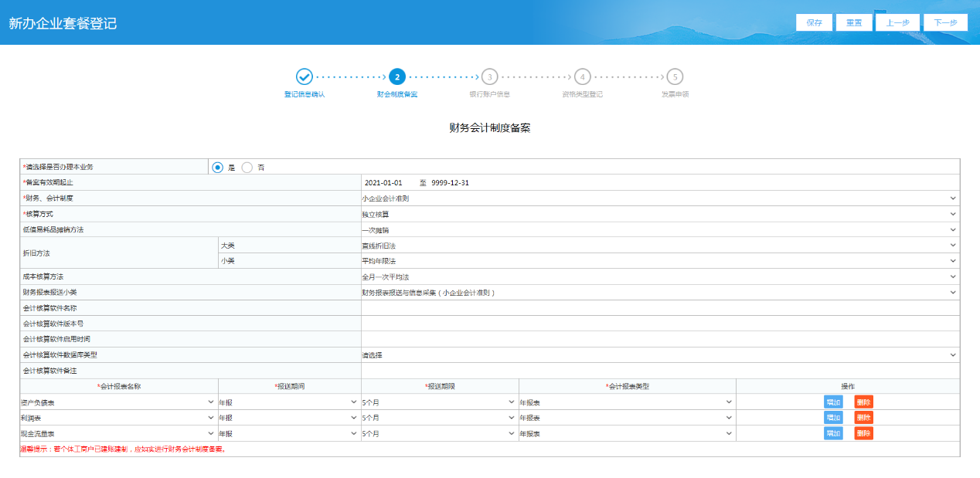Click the completed step 1 checkmark icon

tap(304, 76)
